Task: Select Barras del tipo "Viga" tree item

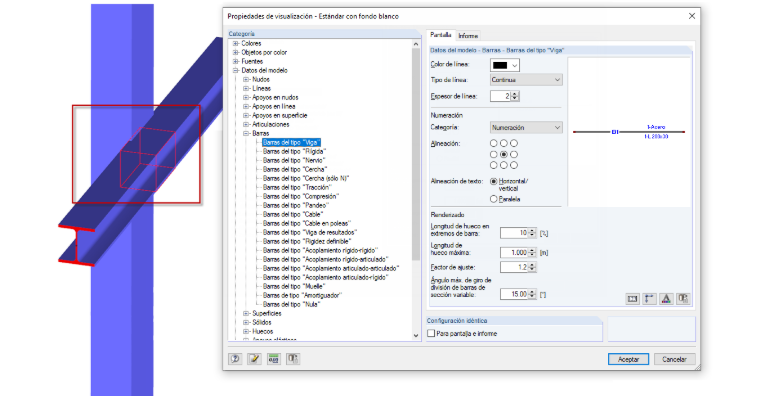Action: [291, 143]
